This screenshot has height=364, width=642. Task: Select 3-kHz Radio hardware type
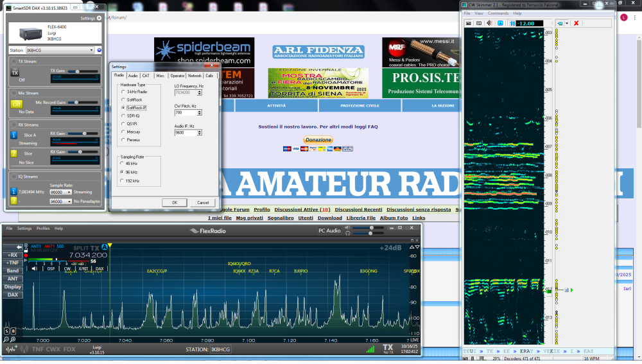123,92
